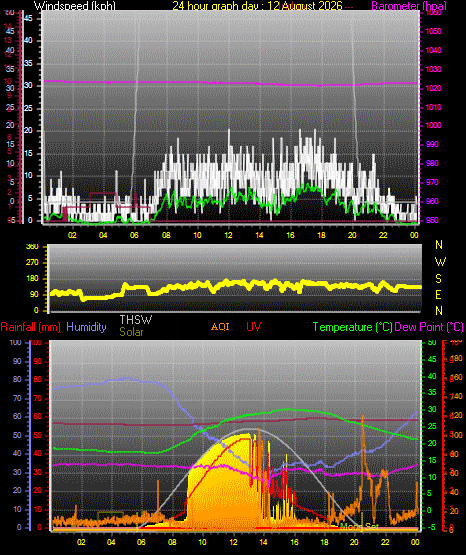Click the 'E' compass label beside wind direction
This screenshot has width=466, height=555.
tap(438, 294)
